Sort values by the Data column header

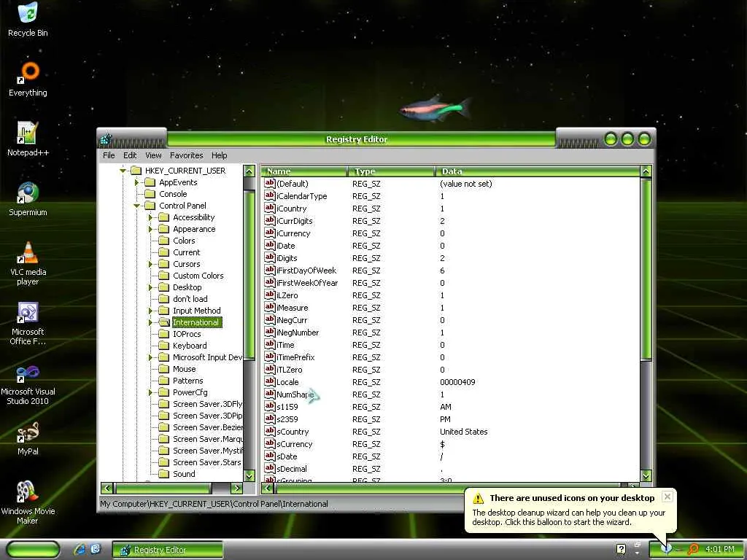pos(538,171)
